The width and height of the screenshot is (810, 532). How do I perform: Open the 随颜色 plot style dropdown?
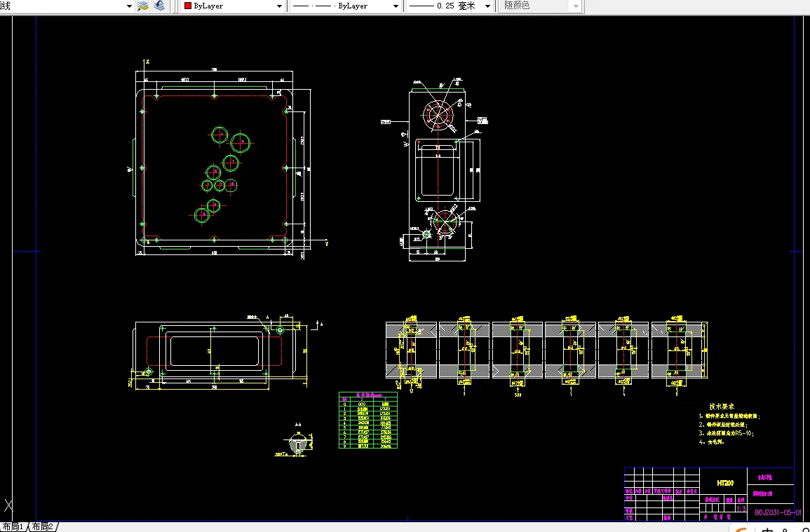click(540, 6)
